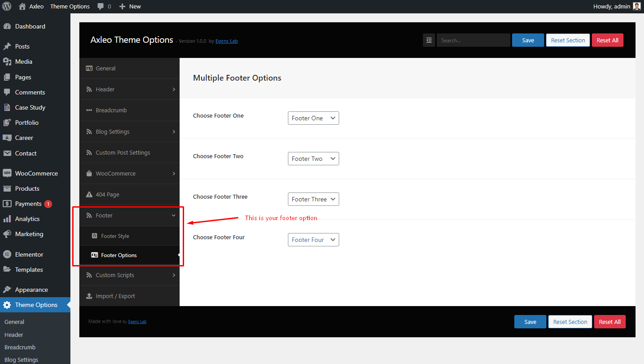Screen dimensions: 644x364
Task: Open the Axleo site home icon
Action: coord(22,6)
